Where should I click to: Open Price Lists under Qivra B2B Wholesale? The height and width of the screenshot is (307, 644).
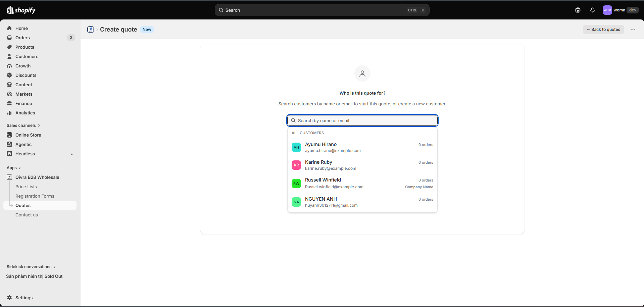26,187
